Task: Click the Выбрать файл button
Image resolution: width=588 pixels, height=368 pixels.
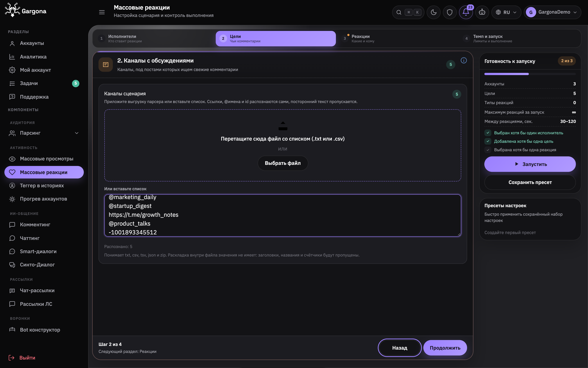Action: click(283, 163)
